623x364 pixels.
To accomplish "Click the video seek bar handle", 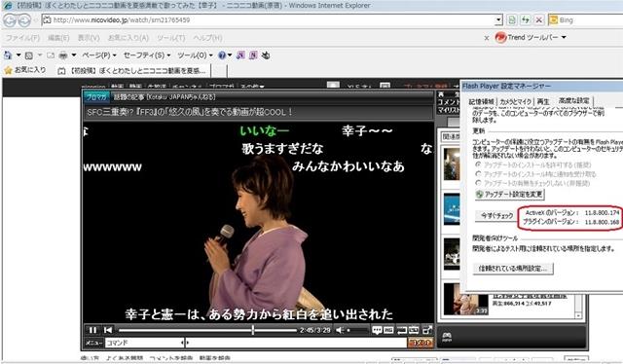I will pos(253,330).
